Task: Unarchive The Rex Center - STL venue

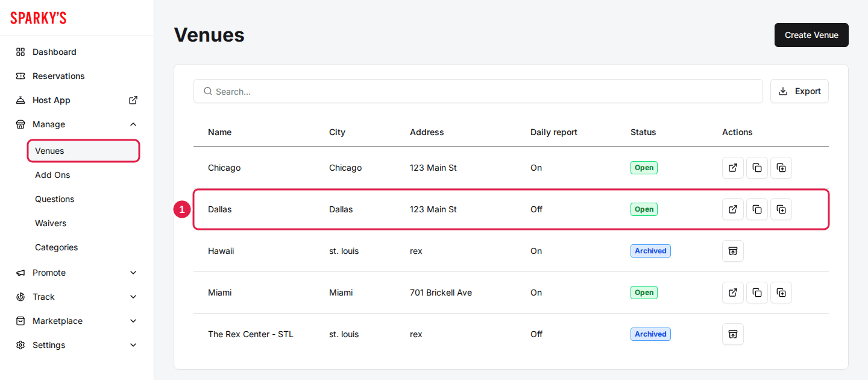Action: coord(733,334)
